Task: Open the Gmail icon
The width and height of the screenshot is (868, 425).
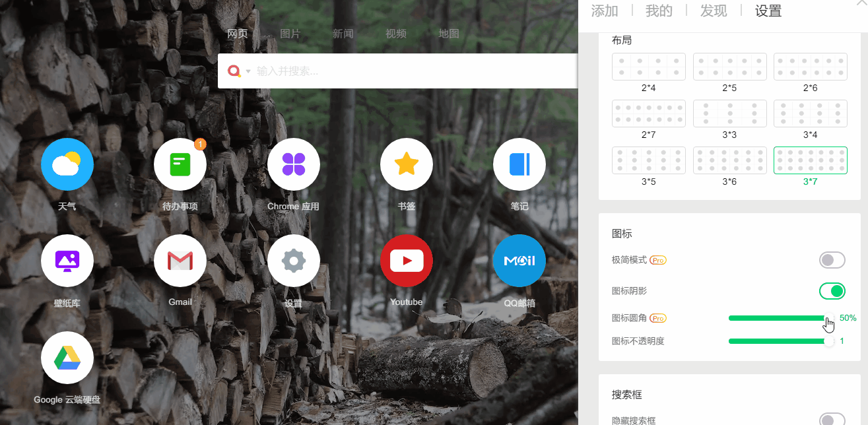Action: pos(180,261)
